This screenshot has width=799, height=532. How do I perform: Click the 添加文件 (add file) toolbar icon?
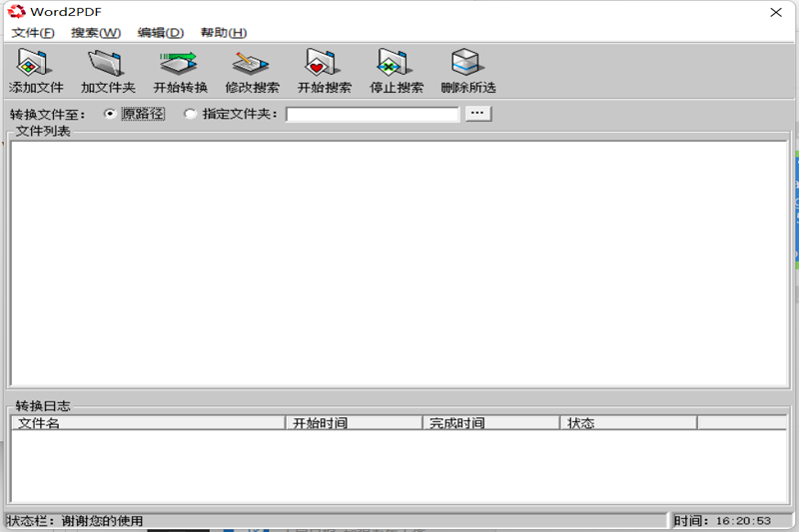(x=34, y=63)
